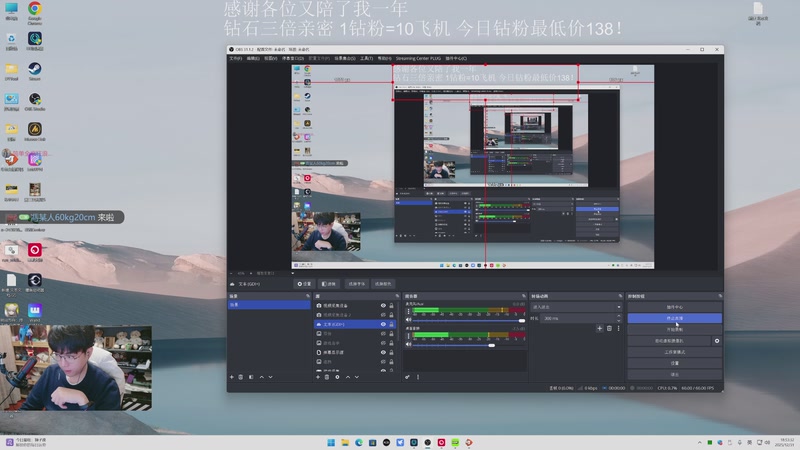Click the Exit button in Controls

pyautogui.click(x=674, y=374)
